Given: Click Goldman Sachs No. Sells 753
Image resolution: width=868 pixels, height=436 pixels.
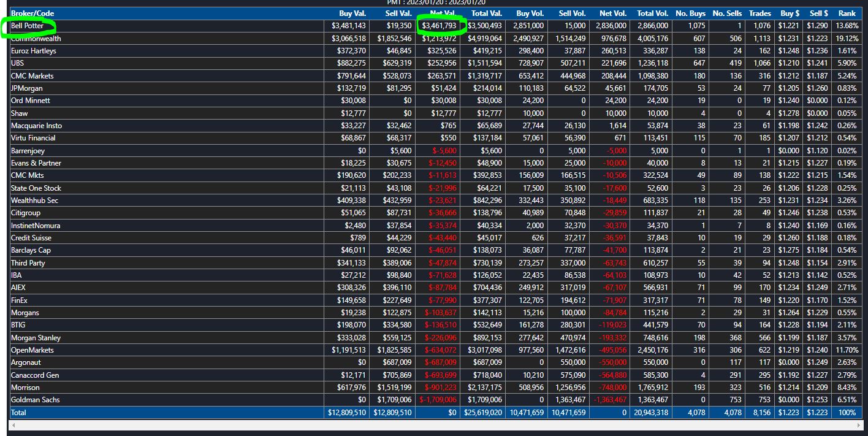Looking at the screenshot, I should coord(736,400).
